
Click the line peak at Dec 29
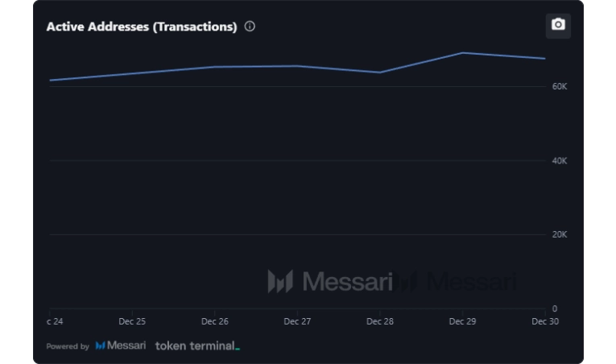click(462, 53)
